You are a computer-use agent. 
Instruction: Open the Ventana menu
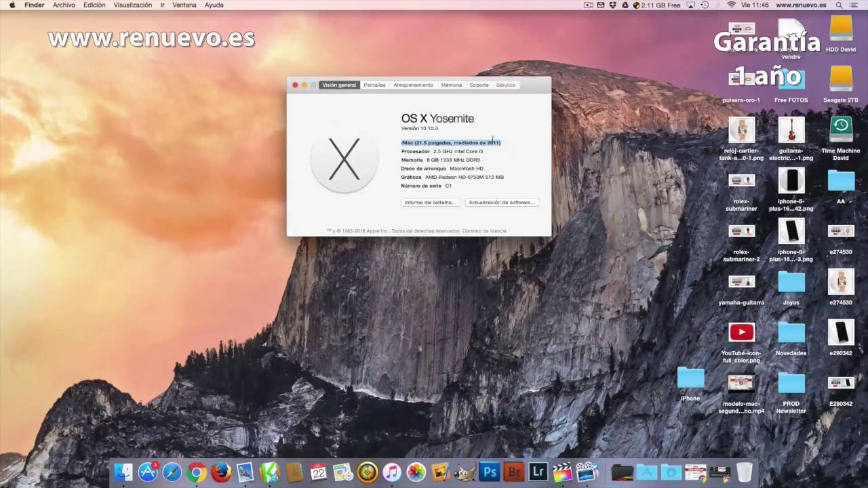tap(184, 5)
